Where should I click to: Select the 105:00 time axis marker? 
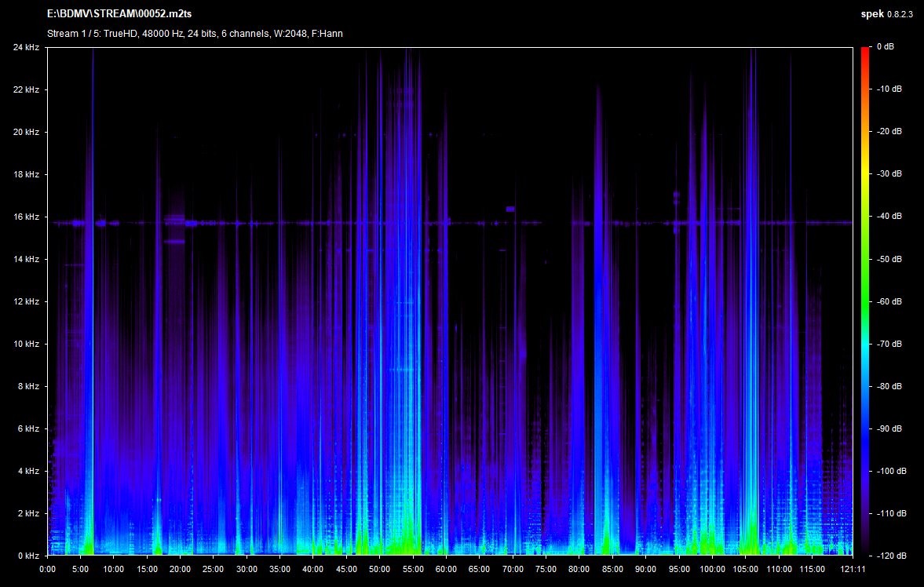click(745, 569)
